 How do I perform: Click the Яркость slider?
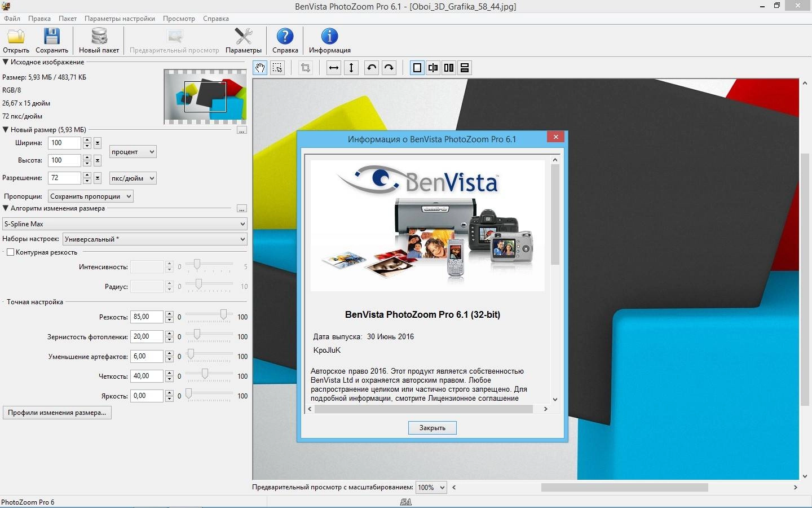click(209, 395)
